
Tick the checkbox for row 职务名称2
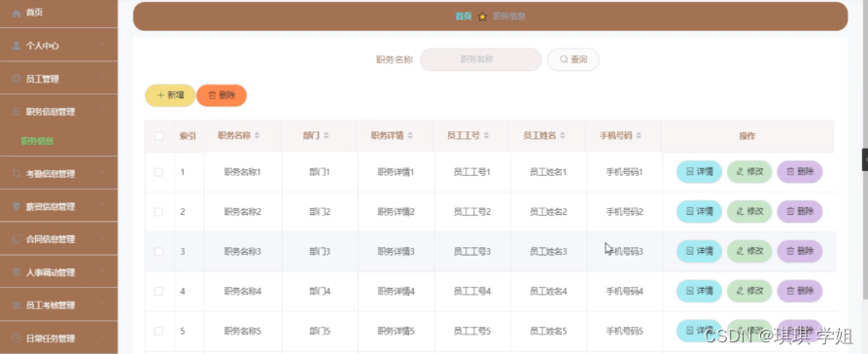pyautogui.click(x=158, y=212)
